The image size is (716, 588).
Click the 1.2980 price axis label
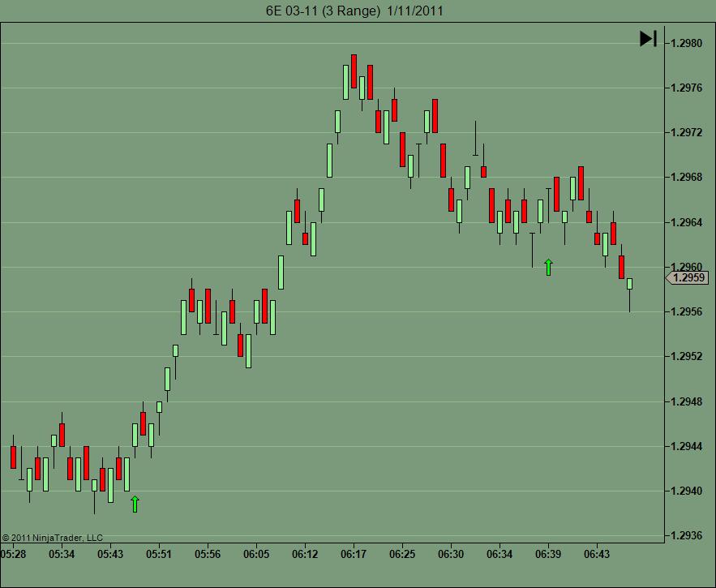click(686, 44)
